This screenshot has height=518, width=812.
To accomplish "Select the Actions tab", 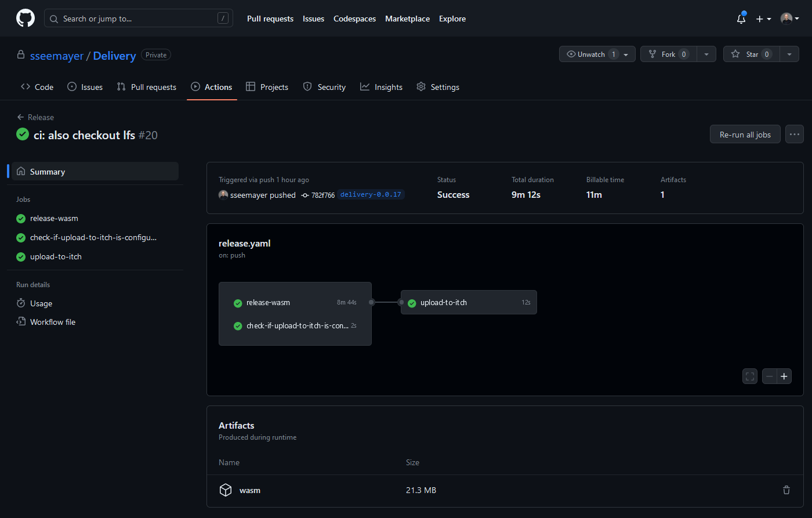I will pos(212,87).
